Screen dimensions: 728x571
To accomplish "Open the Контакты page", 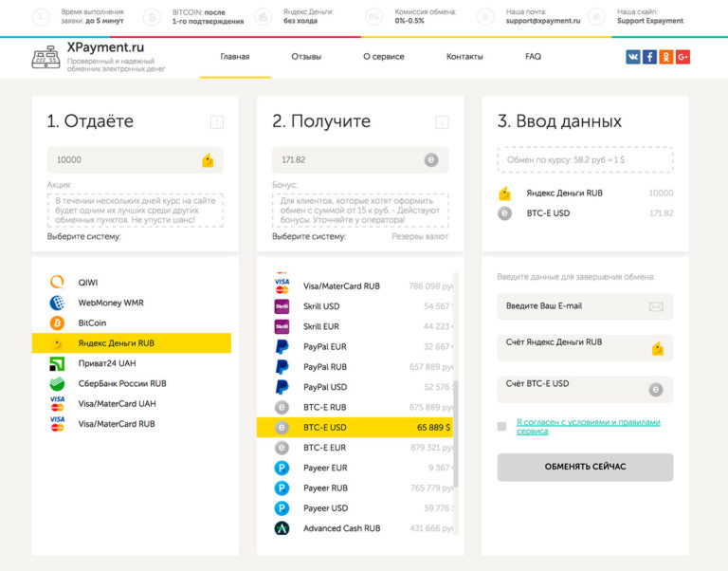I will [x=464, y=57].
